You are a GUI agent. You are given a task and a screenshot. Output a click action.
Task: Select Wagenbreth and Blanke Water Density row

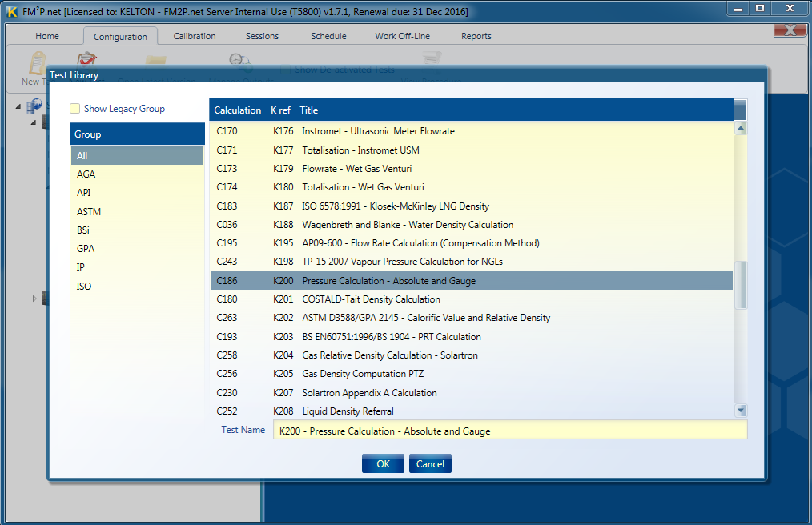472,225
